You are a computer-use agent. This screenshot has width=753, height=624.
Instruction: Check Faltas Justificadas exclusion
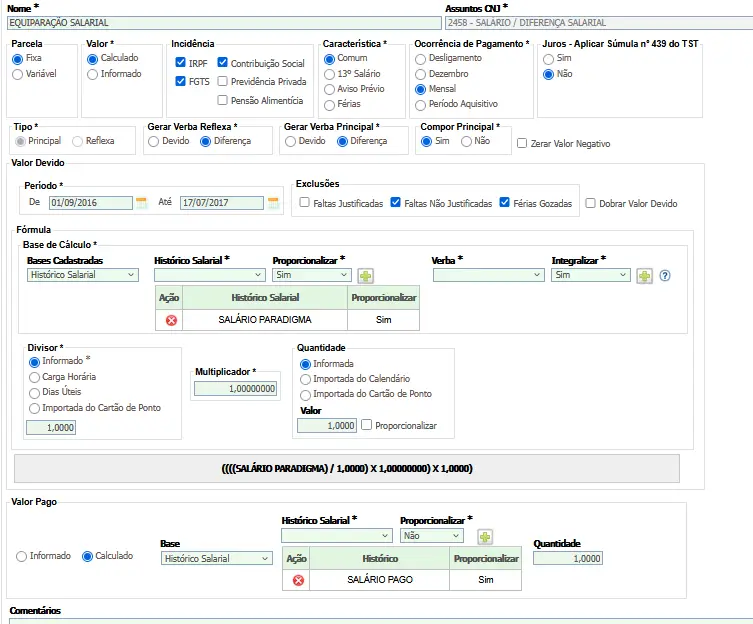(x=304, y=203)
